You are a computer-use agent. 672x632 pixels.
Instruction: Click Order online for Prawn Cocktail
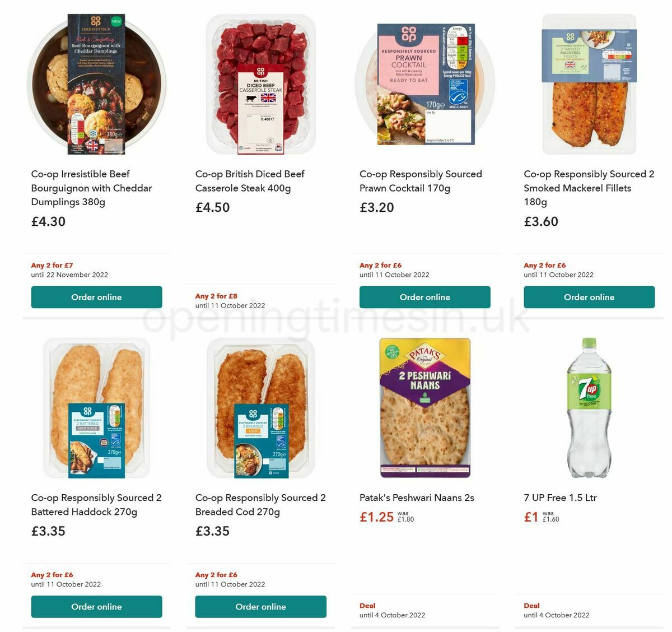[x=424, y=297]
